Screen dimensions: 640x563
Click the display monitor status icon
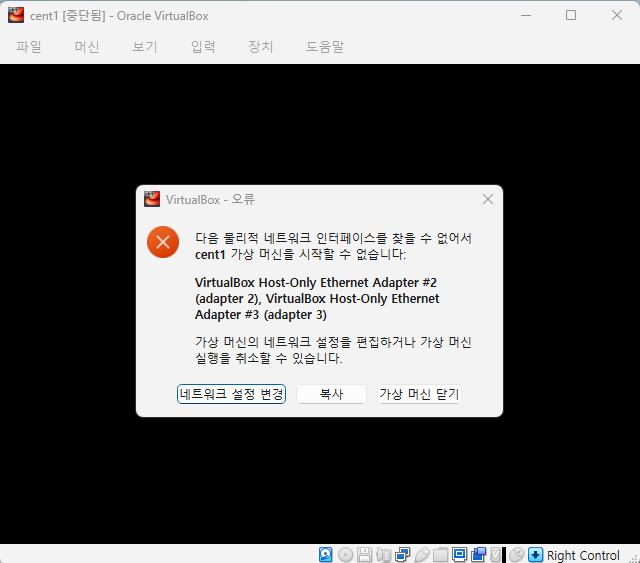(x=460, y=555)
